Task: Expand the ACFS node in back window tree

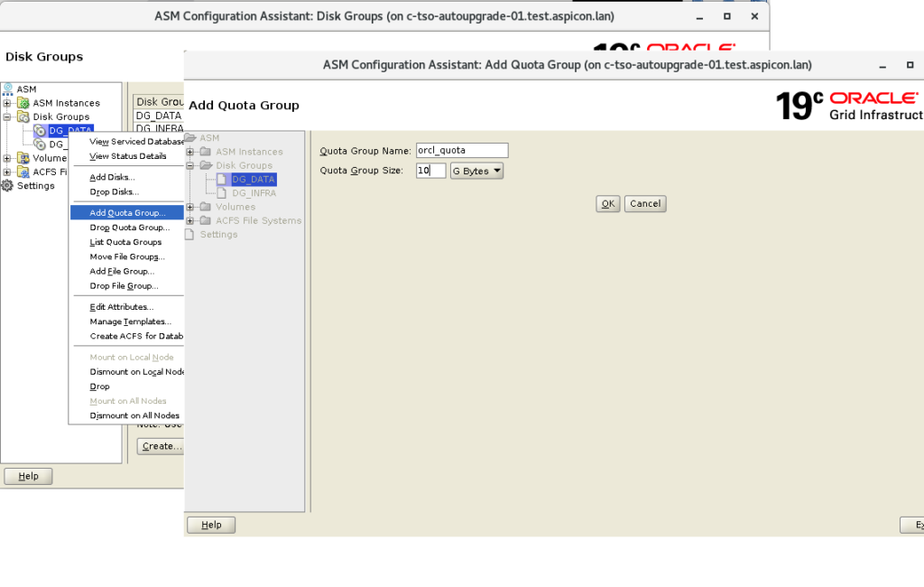Action: [x=7, y=172]
